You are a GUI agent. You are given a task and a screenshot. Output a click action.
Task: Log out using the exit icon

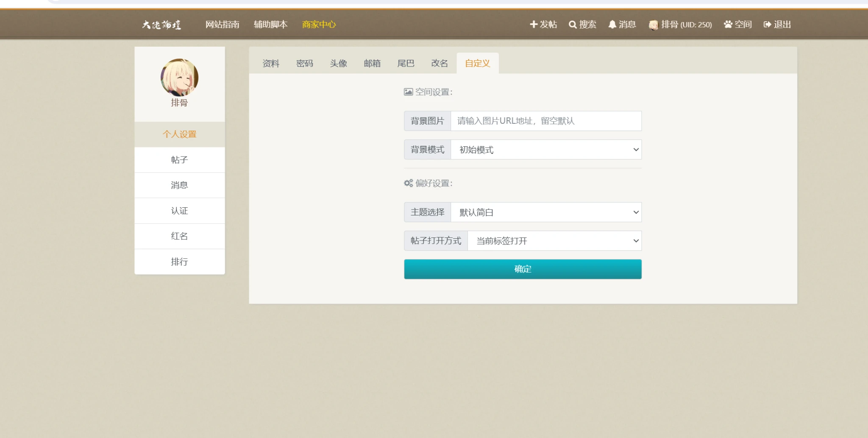click(x=767, y=25)
